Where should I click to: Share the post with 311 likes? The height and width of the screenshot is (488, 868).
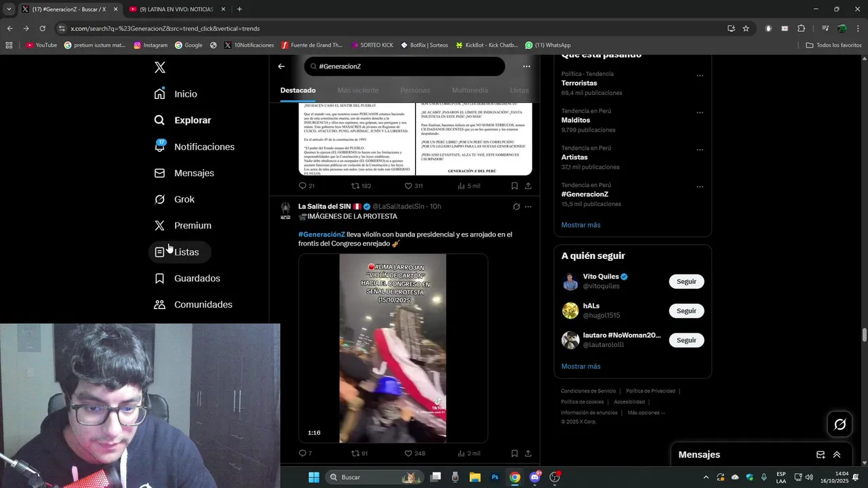pyautogui.click(x=528, y=186)
